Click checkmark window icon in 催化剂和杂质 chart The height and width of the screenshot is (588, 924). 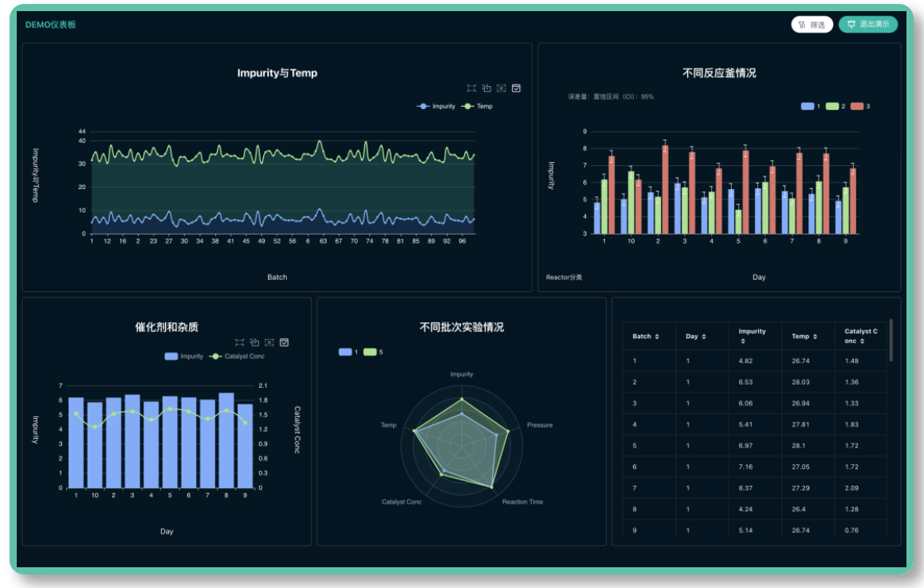(285, 342)
